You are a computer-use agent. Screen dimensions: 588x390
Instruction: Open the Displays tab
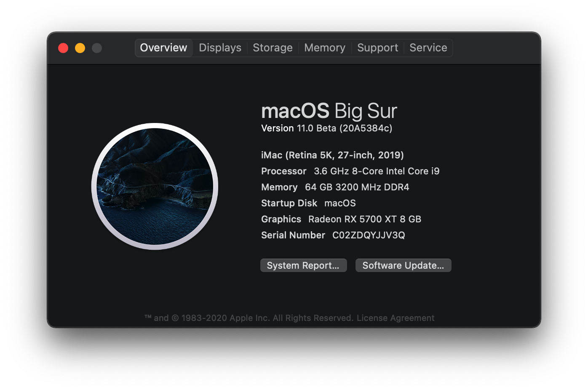(220, 48)
